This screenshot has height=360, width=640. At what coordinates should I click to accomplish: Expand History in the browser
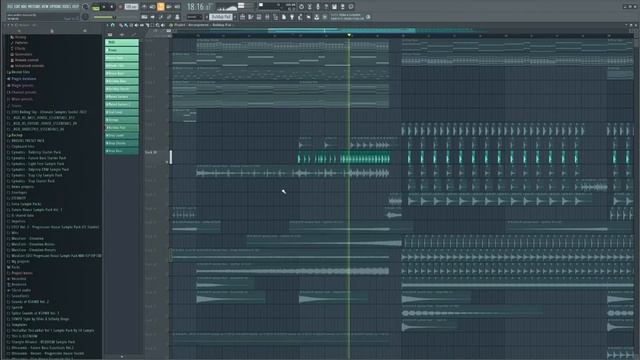click(21, 37)
